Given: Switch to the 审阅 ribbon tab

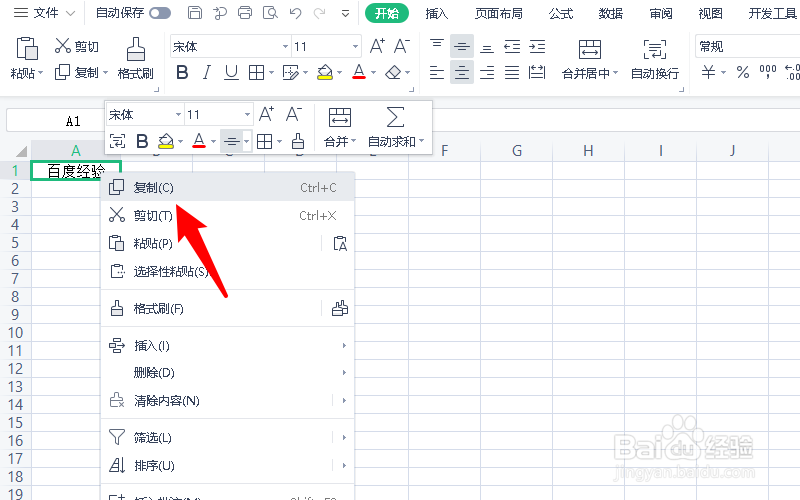Looking at the screenshot, I should (661, 13).
